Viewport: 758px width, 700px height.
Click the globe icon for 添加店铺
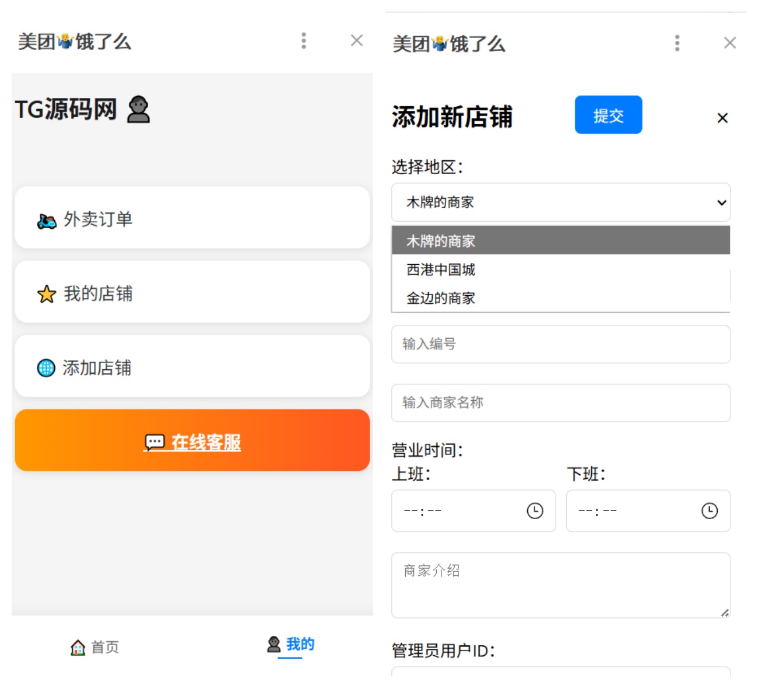pyautogui.click(x=46, y=368)
